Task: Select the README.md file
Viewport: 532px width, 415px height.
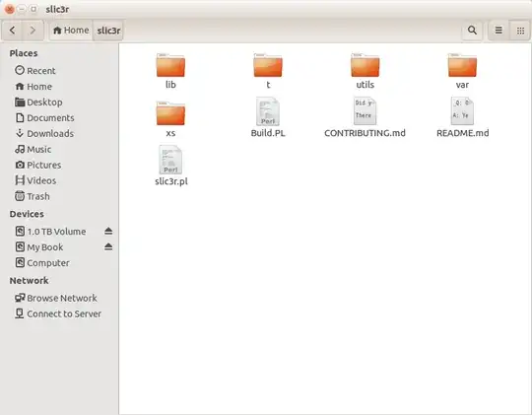Action: [462, 117]
